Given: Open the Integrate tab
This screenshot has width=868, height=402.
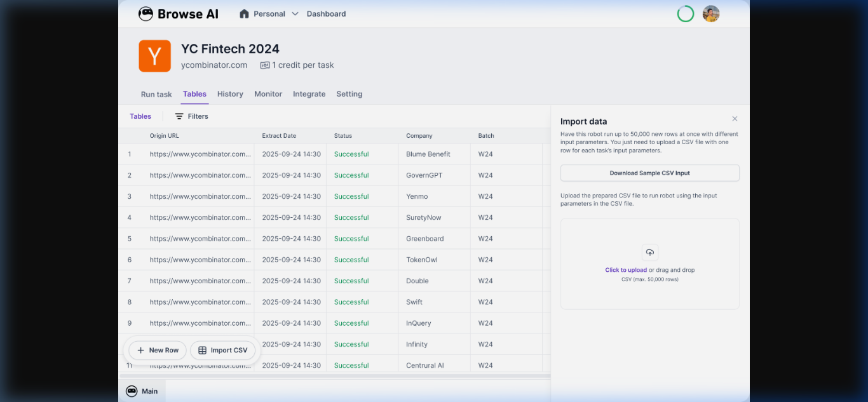Looking at the screenshot, I should tap(309, 94).
